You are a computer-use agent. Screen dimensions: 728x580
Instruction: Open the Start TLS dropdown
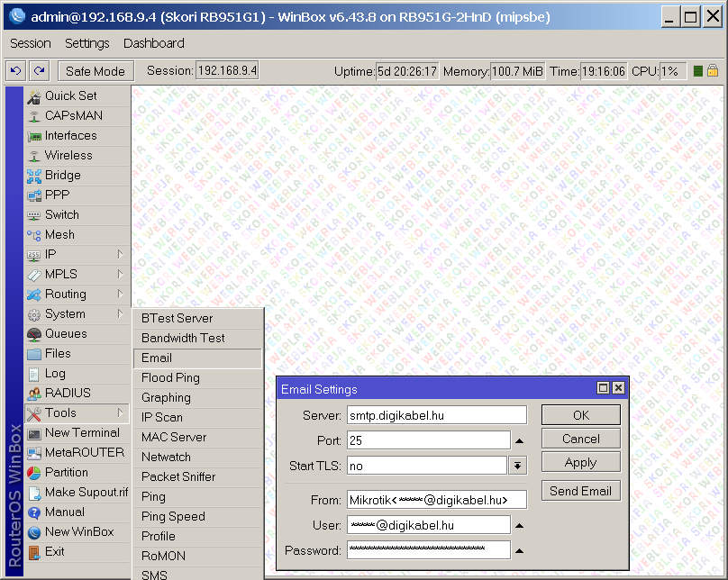coord(517,466)
